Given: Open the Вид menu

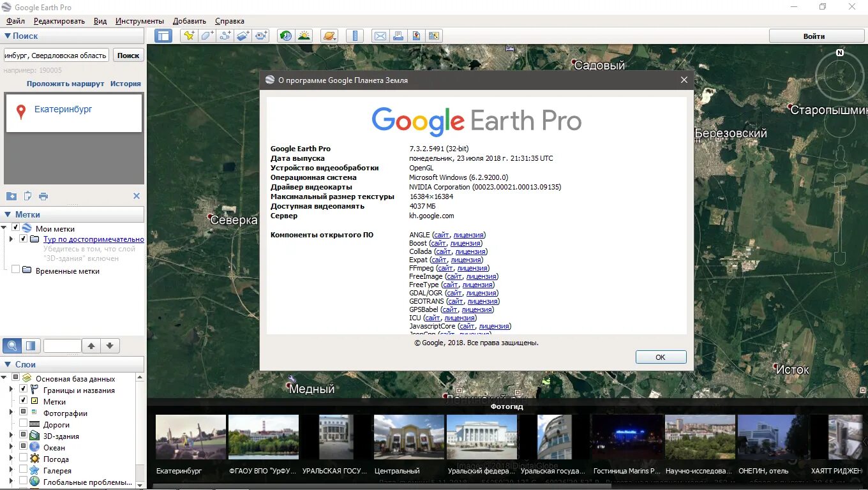Looking at the screenshot, I should [100, 21].
